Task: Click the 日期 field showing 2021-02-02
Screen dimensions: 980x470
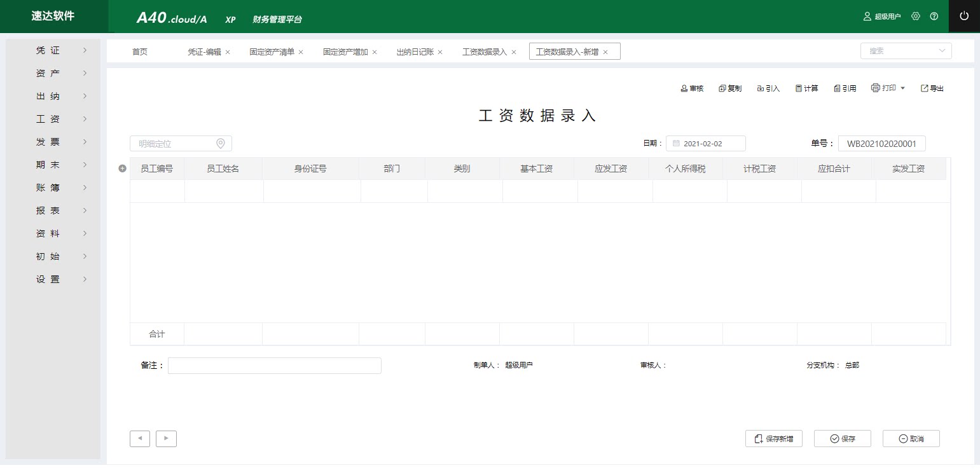Action: pyautogui.click(x=706, y=144)
